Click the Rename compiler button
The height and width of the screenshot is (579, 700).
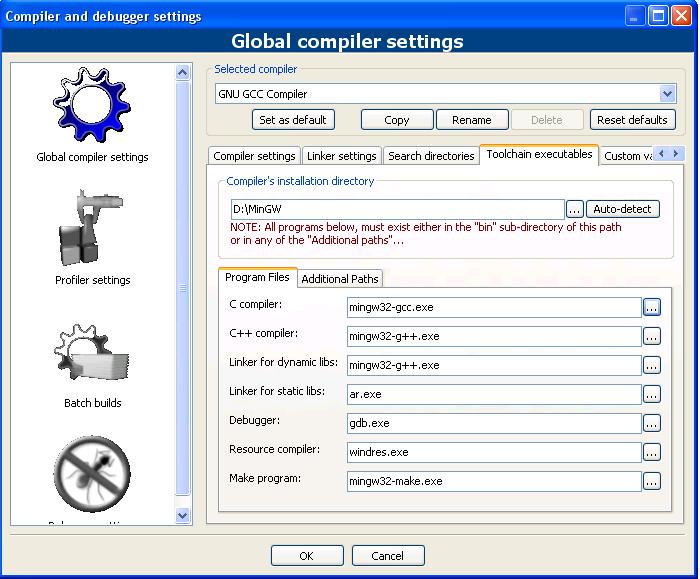[x=472, y=120]
